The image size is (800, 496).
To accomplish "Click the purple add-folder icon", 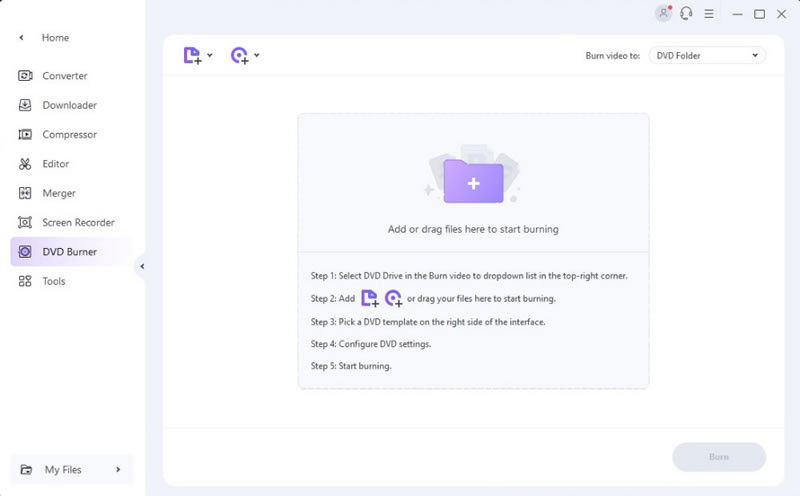I will (x=473, y=181).
